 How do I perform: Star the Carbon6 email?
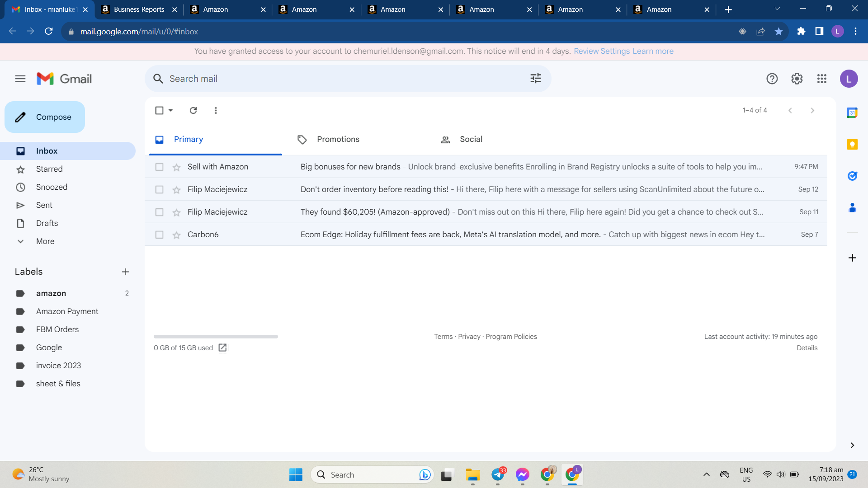pyautogui.click(x=176, y=235)
